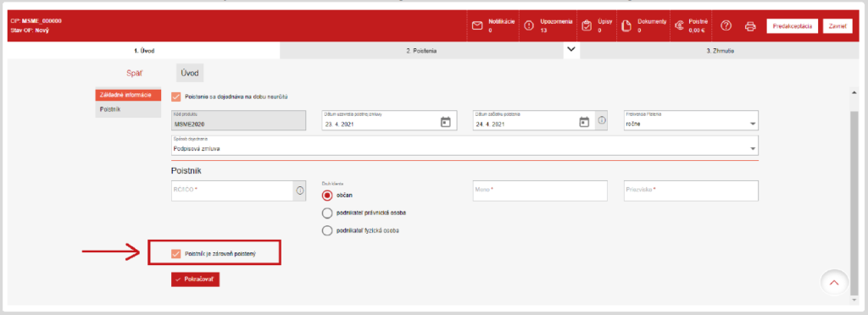Click info icon beside Dátum začiatku poistenia
This screenshot has height=315, width=868.
[602, 120]
